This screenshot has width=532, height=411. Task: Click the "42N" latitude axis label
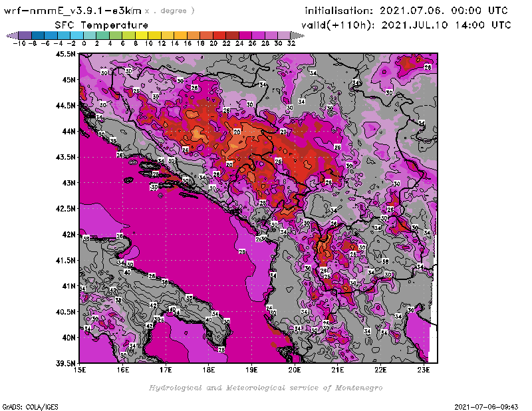[x=68, y=235]
